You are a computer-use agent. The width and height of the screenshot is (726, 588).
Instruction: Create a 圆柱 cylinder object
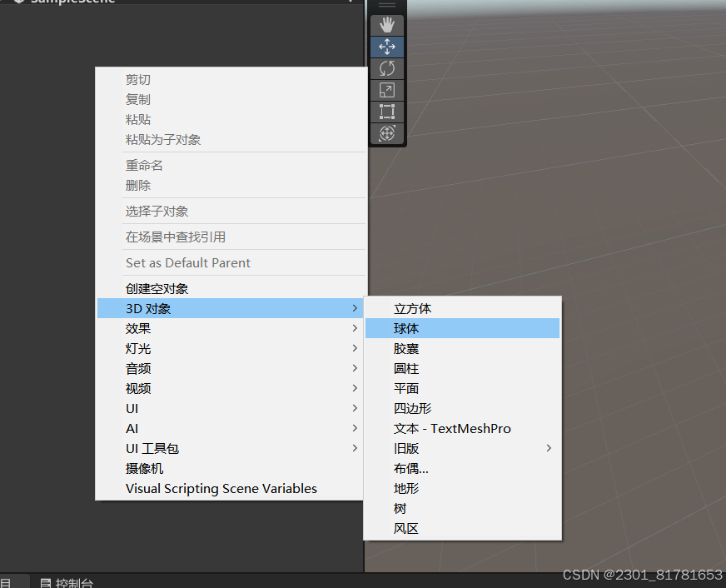pos(463,369)
